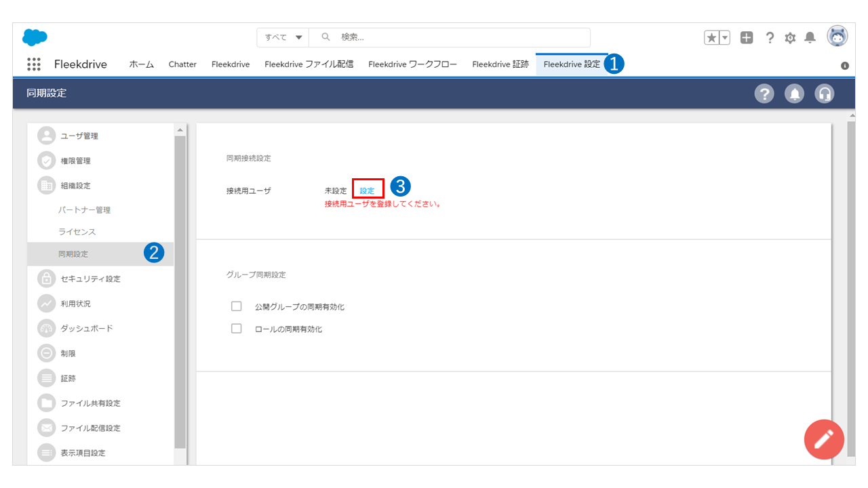Viewport: 868px width, 488px height.
Task: Click the ファイル配信設定 envelope icon
Action: point(46,428)
